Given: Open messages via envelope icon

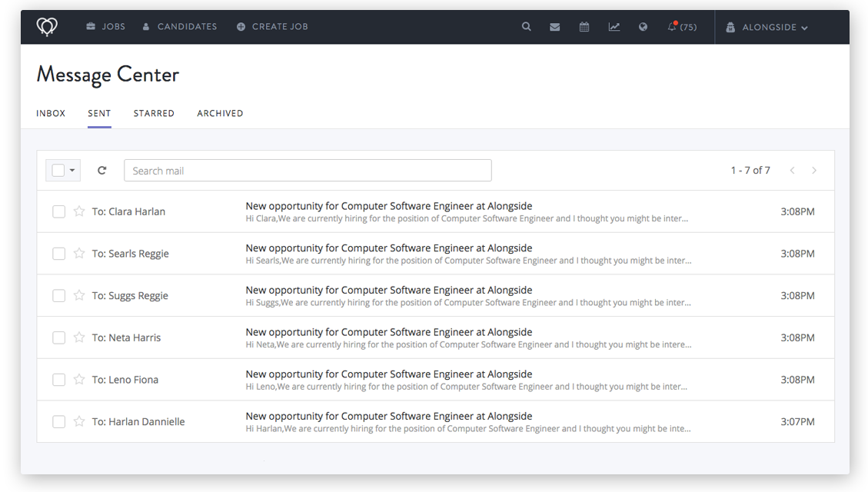Looking at the screenshot, I should point(555,27).
